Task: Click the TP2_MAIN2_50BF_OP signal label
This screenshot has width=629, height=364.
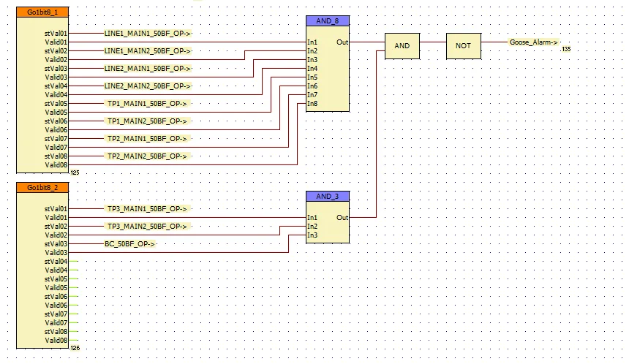Action: [147, 156]
